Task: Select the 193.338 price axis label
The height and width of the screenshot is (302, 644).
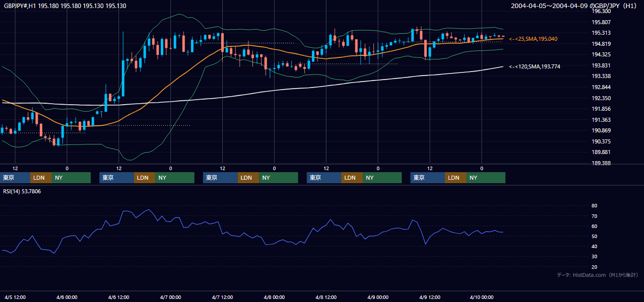Action: point(601,77)
